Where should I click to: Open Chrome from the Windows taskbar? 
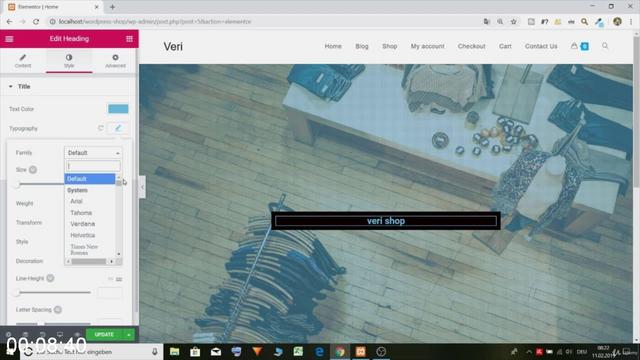340,351
